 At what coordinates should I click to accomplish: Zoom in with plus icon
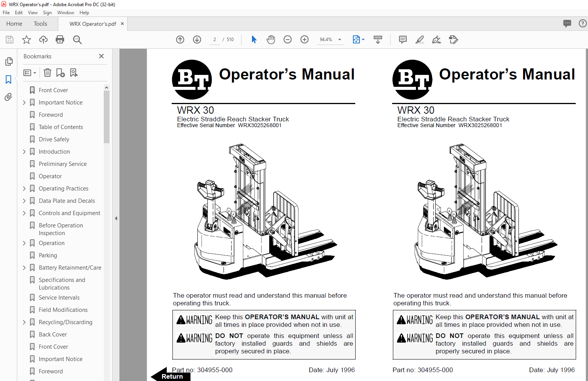(x=305, y=40)
